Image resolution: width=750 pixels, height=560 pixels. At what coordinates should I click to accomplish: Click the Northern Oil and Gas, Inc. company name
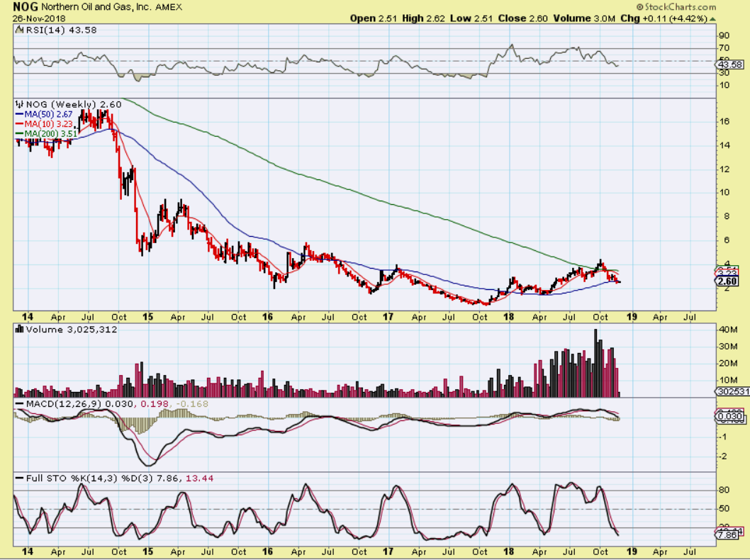[96, 8]
